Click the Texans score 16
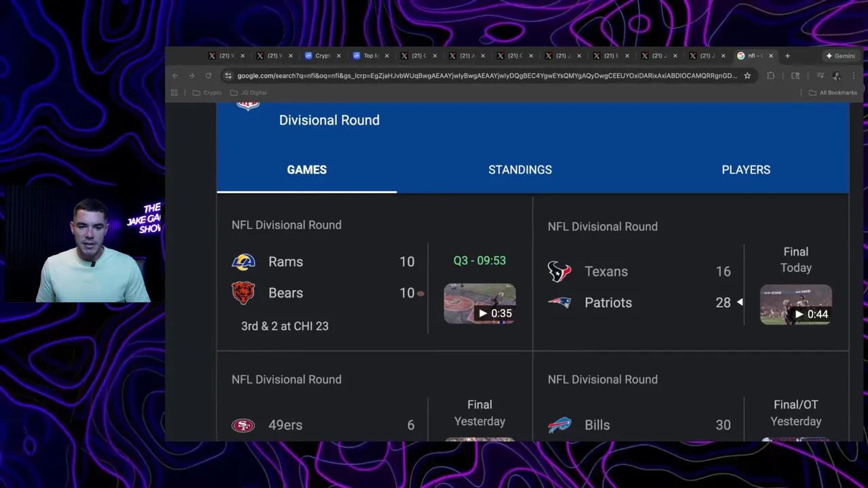 723,271
